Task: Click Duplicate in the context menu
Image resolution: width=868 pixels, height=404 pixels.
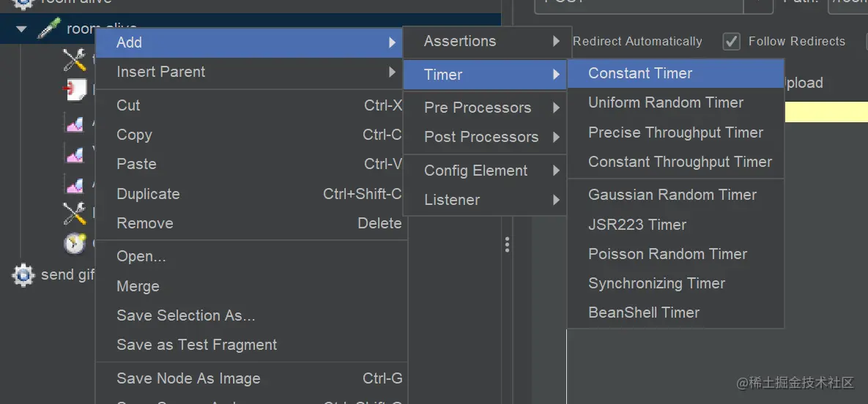Action: click(x=148, y=194)
